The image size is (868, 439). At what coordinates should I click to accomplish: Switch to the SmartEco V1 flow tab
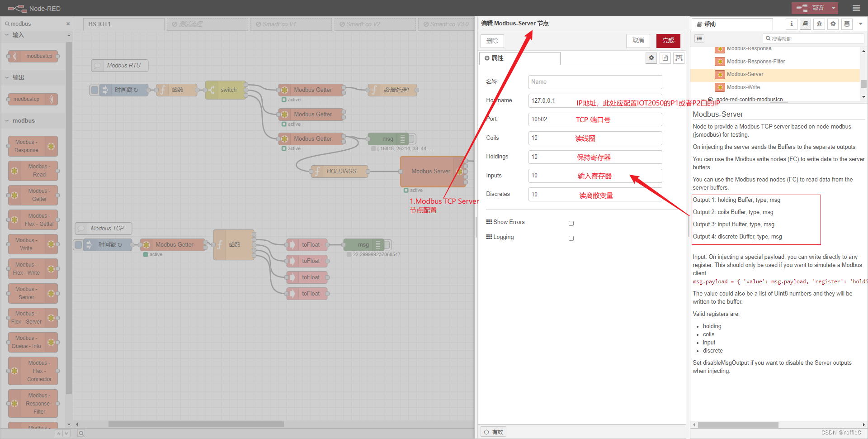pyautogui.click(x=291, y=24)
